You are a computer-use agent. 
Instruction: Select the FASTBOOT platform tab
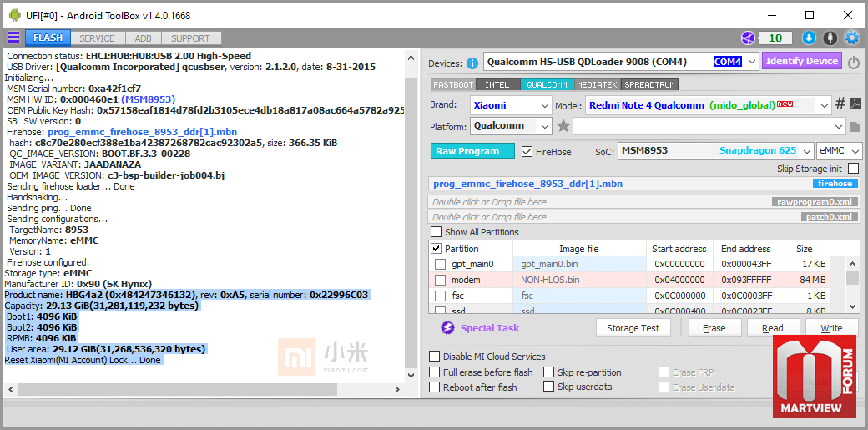(453, 85)
